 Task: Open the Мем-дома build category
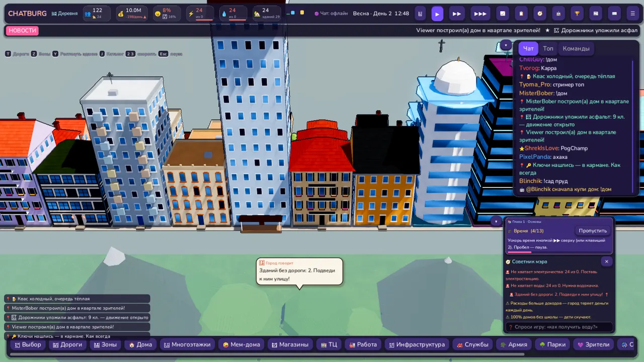pos(242,345)
